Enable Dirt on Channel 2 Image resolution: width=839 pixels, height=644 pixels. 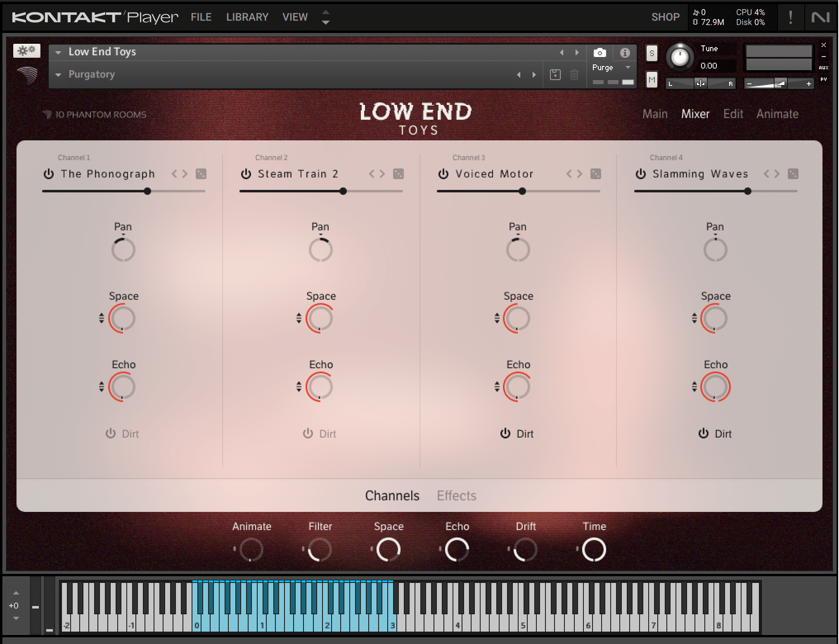[x=308, y=433]
